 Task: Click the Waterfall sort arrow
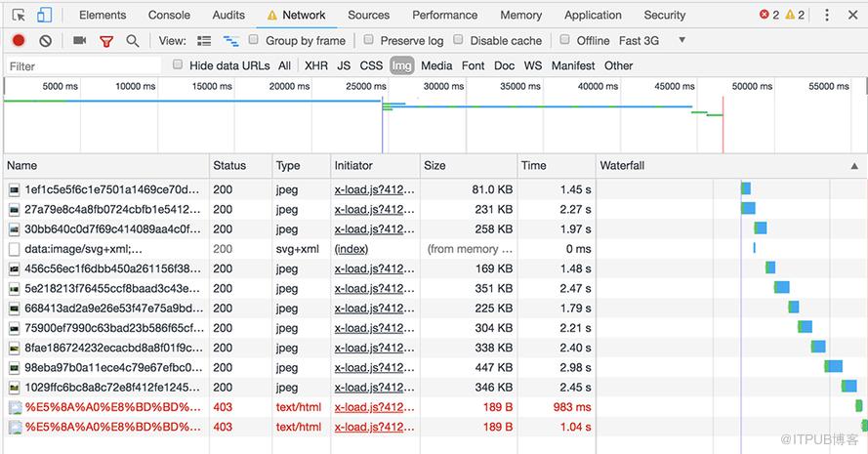tap(854, 166)
